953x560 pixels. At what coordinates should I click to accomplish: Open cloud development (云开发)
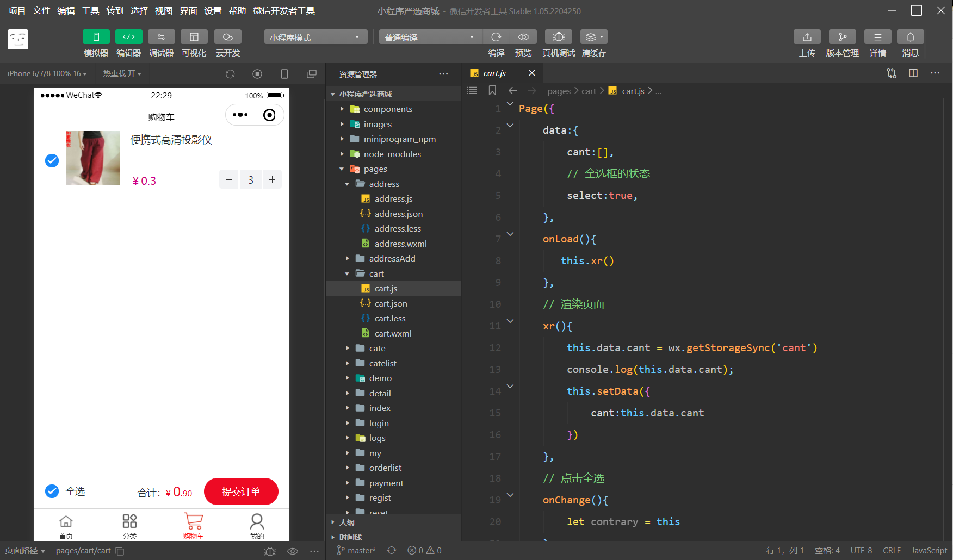(228, 37)
